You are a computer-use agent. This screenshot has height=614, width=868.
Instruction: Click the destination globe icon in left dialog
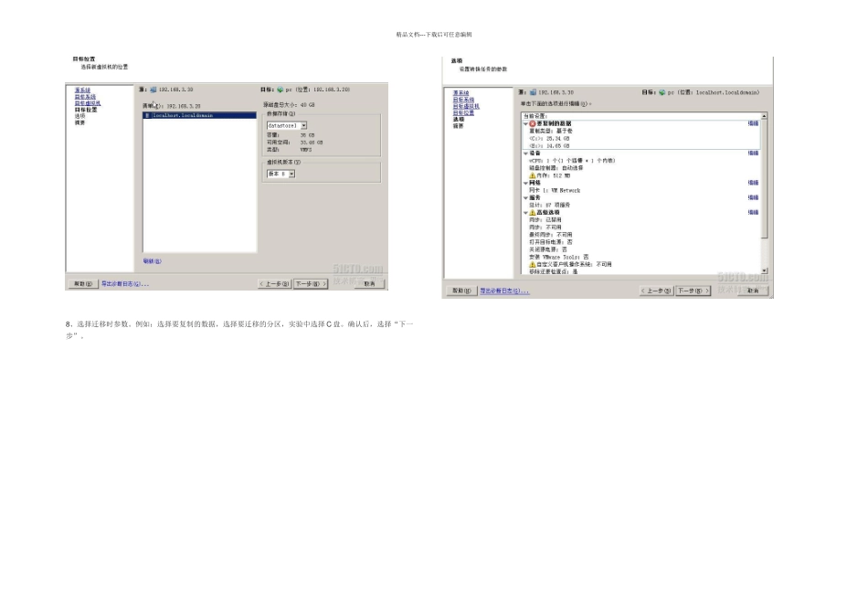281,90
